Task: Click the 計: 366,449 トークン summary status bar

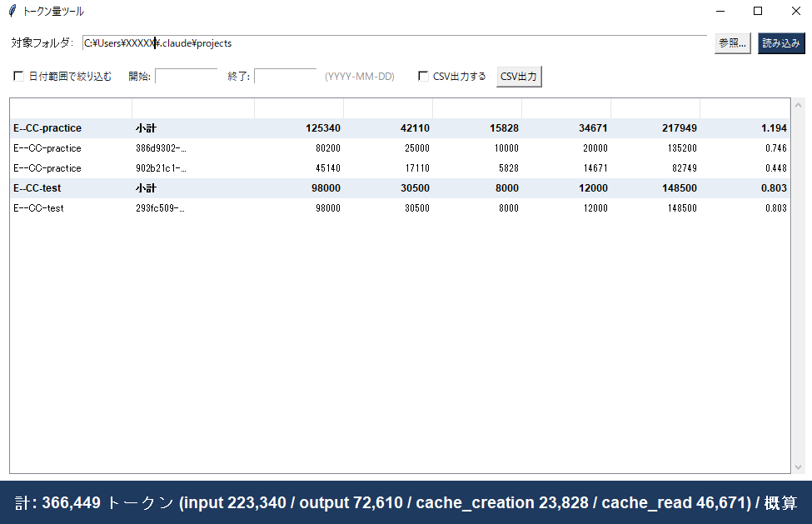Action: pyautogui.click(x=406, y=503)
